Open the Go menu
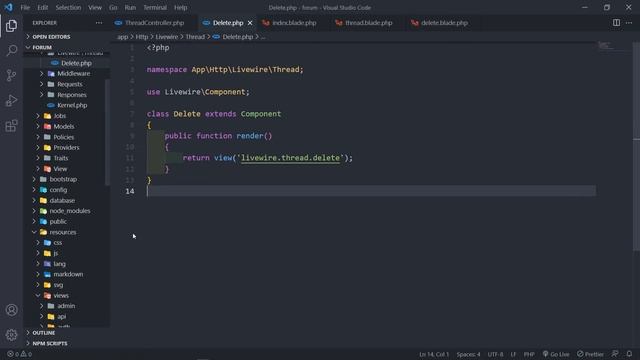 113,7
